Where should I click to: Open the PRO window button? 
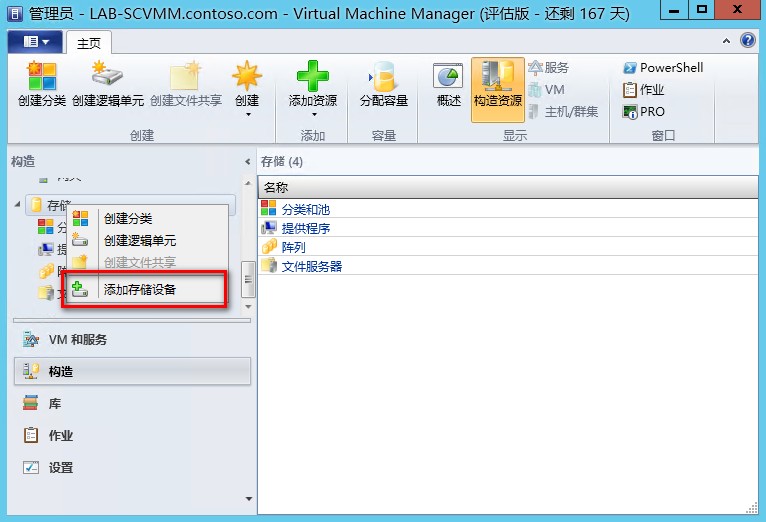tap(643, 112)
